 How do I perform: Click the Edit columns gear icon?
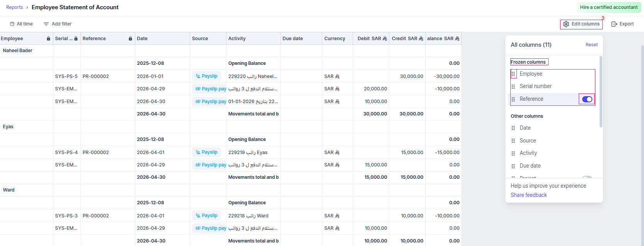(566, 24)
